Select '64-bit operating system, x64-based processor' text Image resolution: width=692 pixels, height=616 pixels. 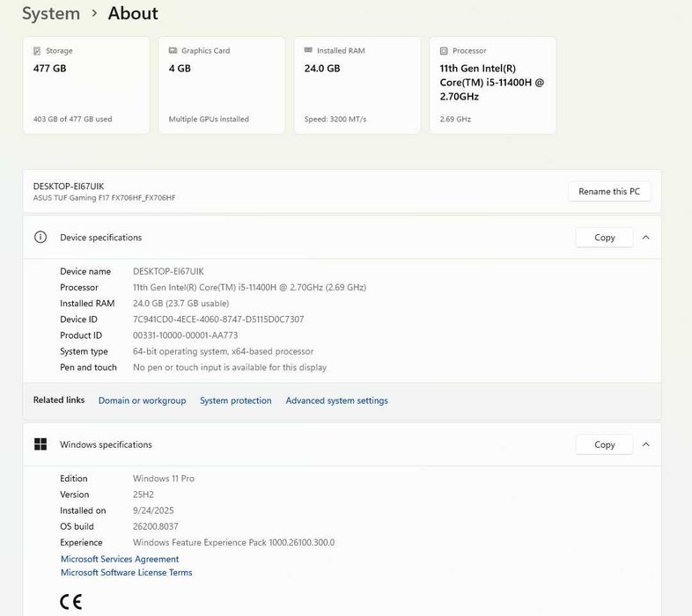point(223,351)
